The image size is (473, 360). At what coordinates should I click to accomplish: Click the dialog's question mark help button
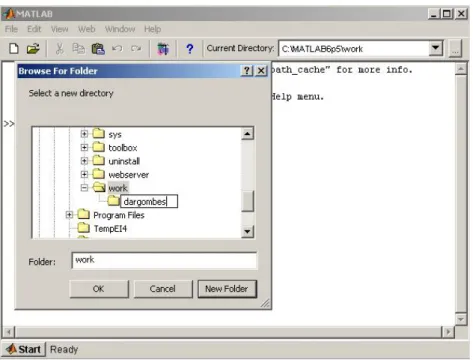coord(247,71)
